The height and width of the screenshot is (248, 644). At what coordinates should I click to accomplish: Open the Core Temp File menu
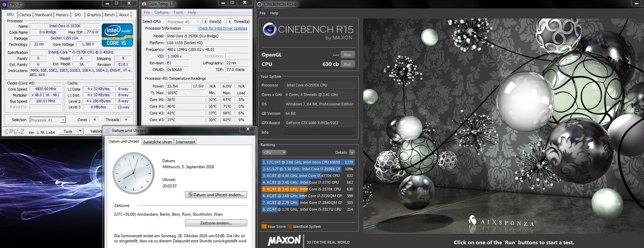pos(147,12)
